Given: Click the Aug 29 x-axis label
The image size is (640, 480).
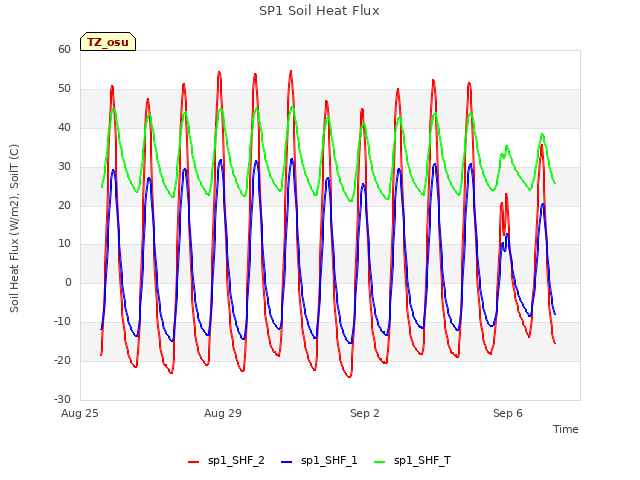Looking at the screenshot, I should click(223, 413).
